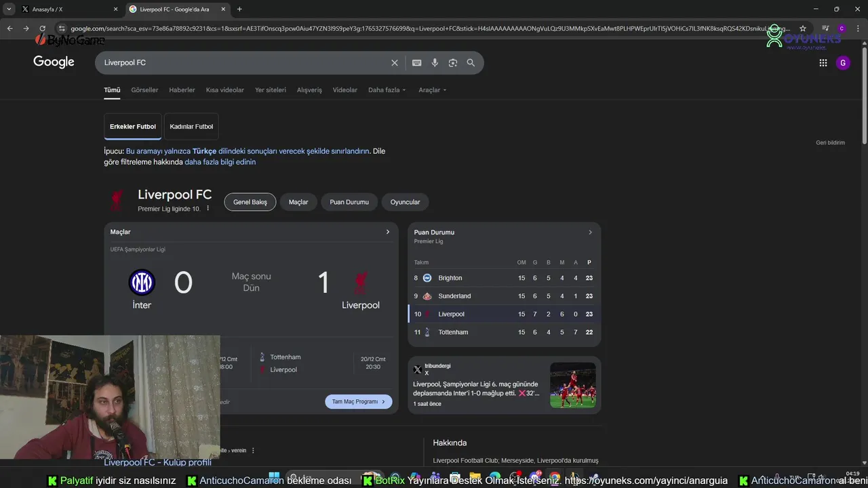The width and height of the screenshot is (868, 488).
Task: Expand the Daha fazla dropdown
Action: (387, 90)
